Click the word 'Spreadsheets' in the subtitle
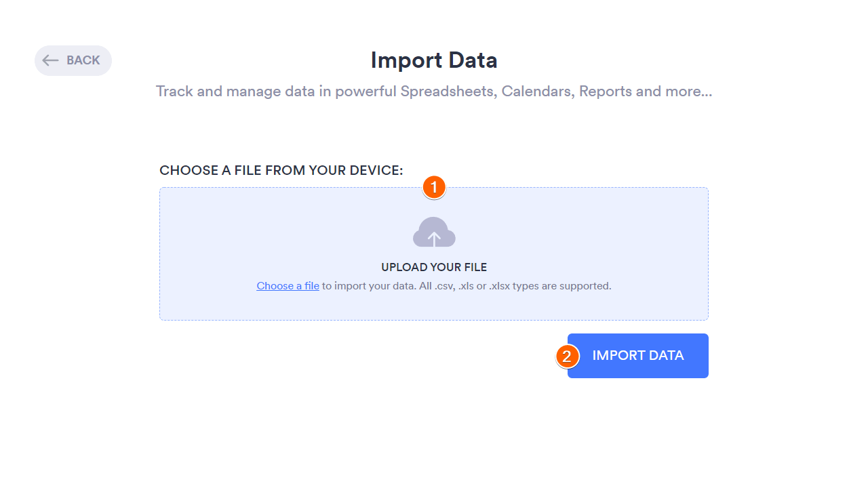The height and width of the screenshot is (488, 868). coord(447,91)
